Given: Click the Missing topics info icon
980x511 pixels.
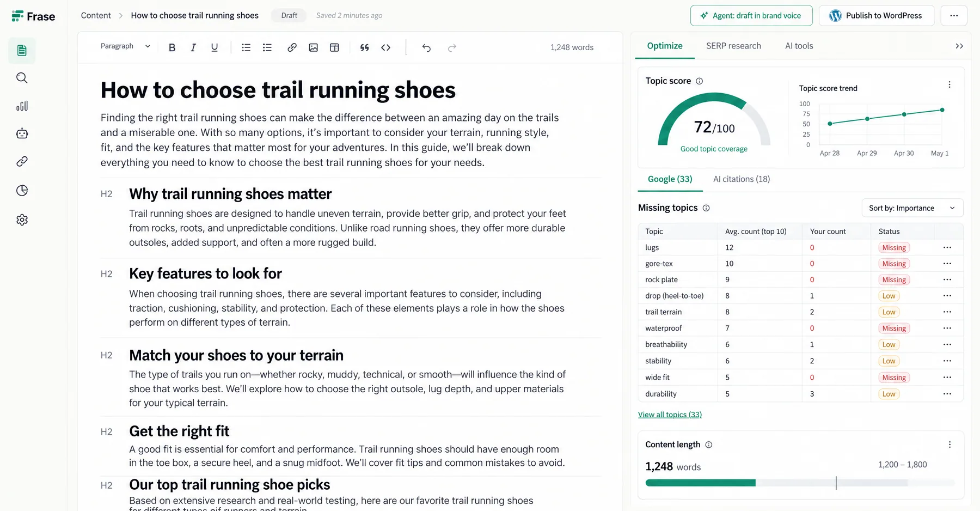Looking at the screenshot, I should [x=706, y=208].
